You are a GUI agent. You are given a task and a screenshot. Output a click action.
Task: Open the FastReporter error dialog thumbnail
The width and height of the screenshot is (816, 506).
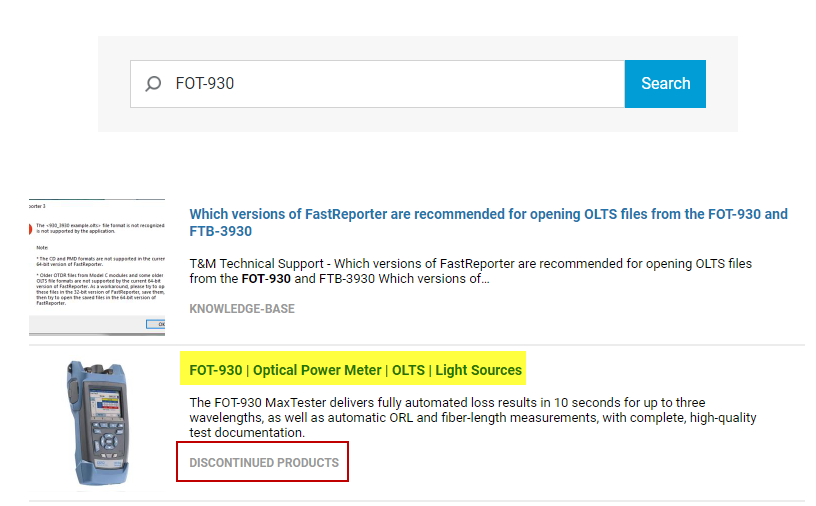coord(97,267)
